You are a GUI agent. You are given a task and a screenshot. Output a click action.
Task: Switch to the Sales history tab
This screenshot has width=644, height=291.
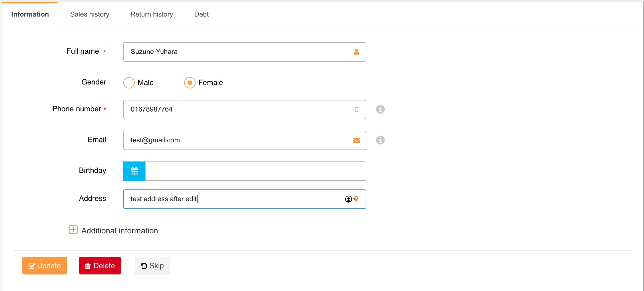point(90,14)
